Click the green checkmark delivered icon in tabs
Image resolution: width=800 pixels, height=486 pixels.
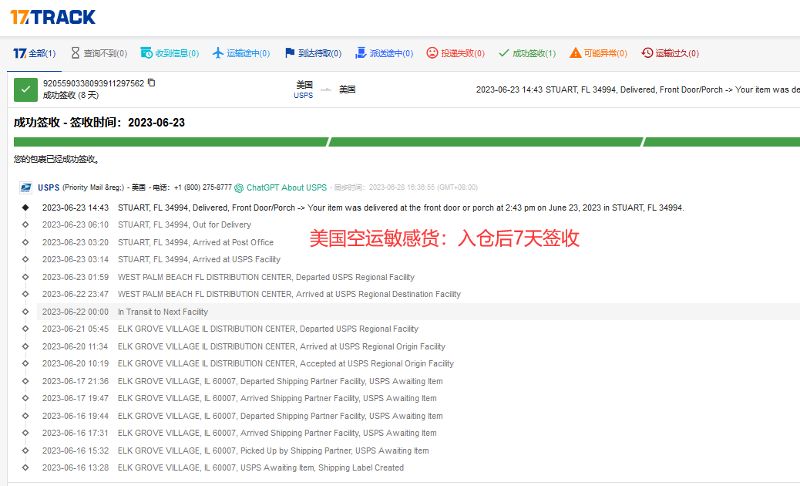[x=504, y=53]
